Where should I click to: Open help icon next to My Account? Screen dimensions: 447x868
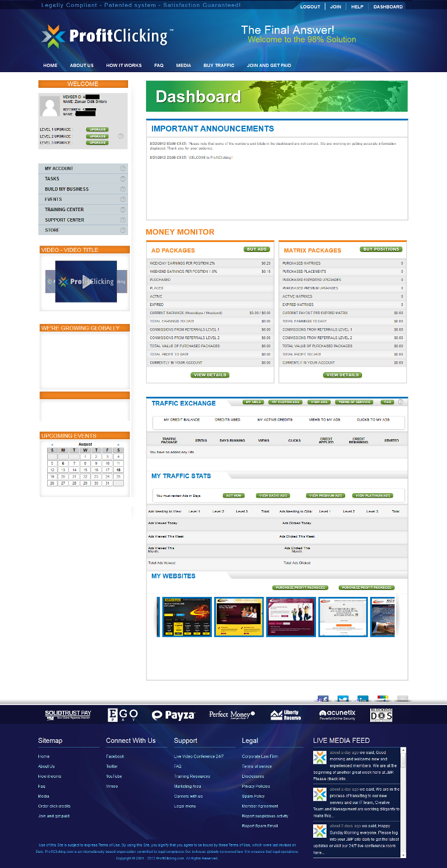pyautogui.click(x=123, y=169)
